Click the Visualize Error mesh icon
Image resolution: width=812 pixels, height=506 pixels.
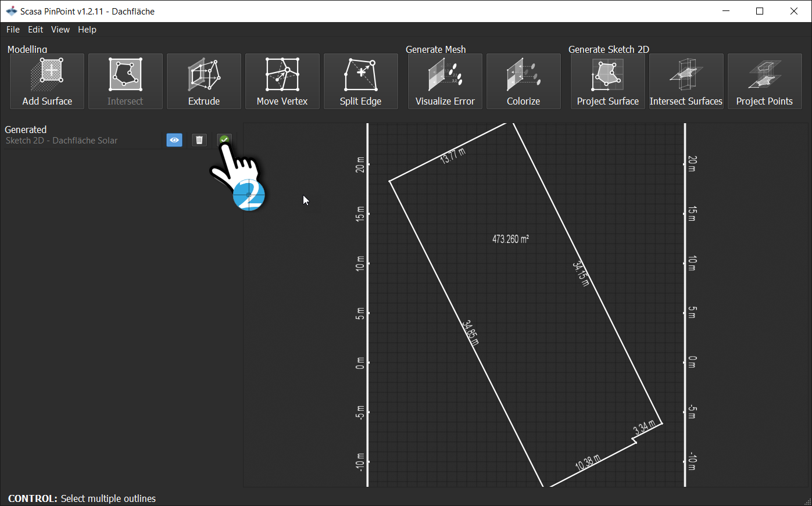click(x=445, y=81)
